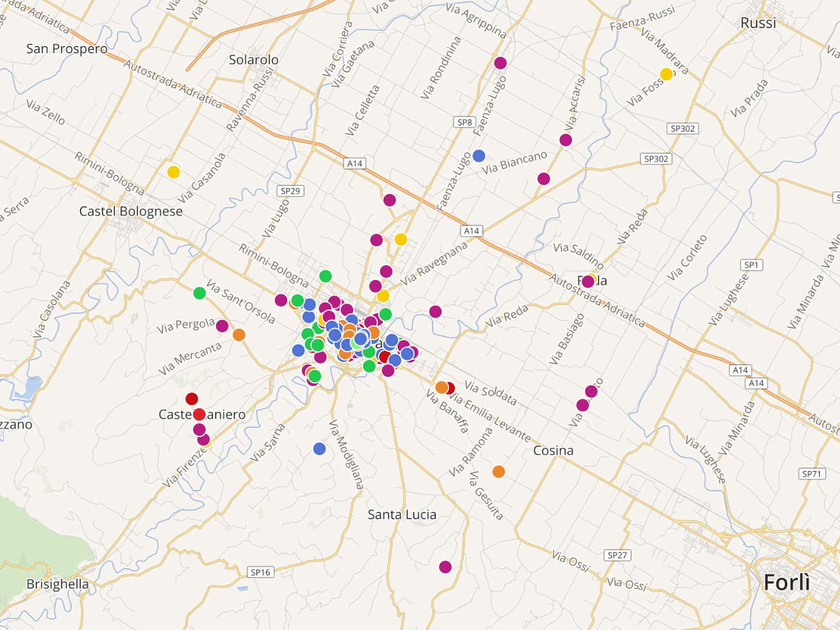The width and height of the screenshot is (840, 630).
Task: Open the green marker near Via Sant'Orsola
Action: pyautogui.click(x=200, y=293)
